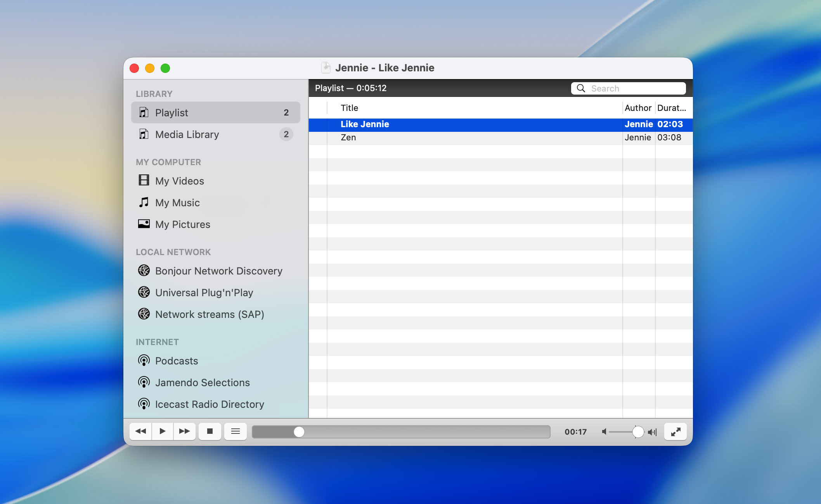Screen dimensions: 821x504
Task: Stop the current playback
Action: (210, 431)
